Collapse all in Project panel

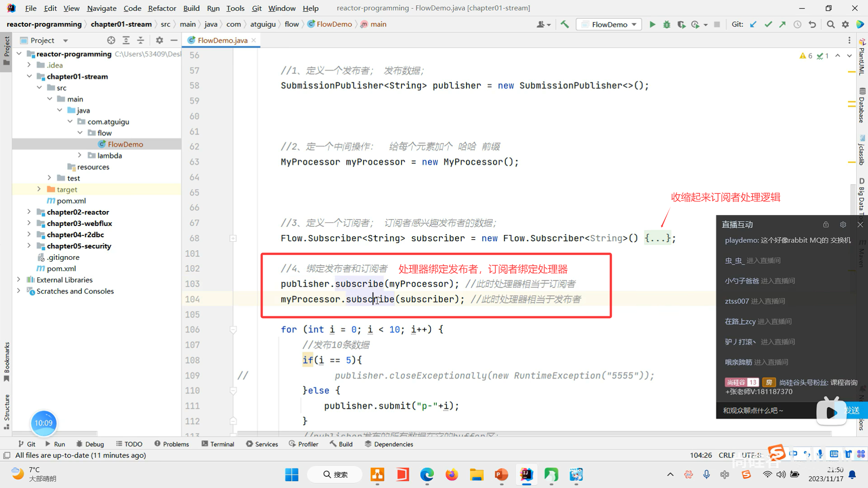coord(141,40)
